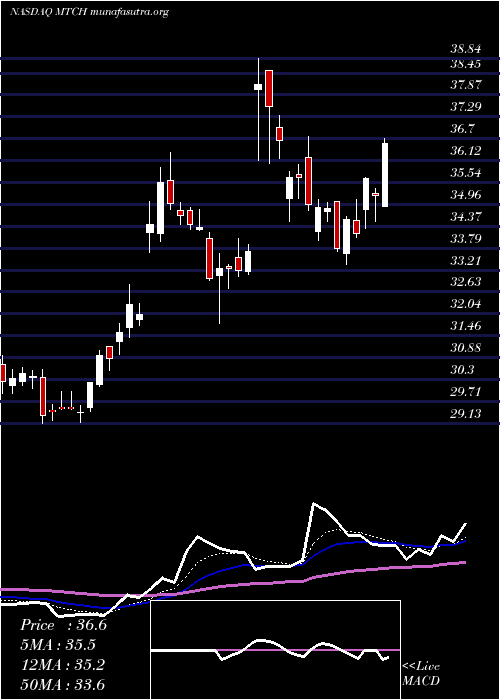Click the 29.13 price axis label
The height and width of the screenshot is (700, 500).
pyautogui.click(x=466, y=414)
